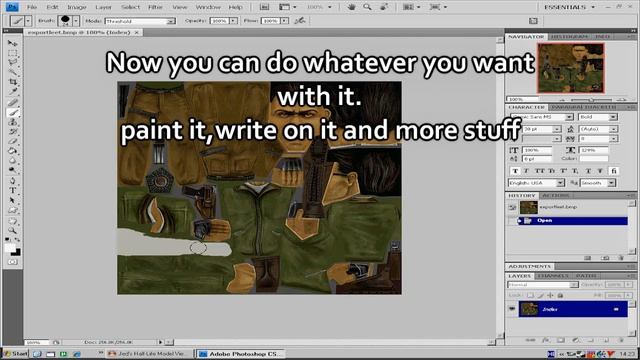Toggle All Caps in the Character panel

540,171
